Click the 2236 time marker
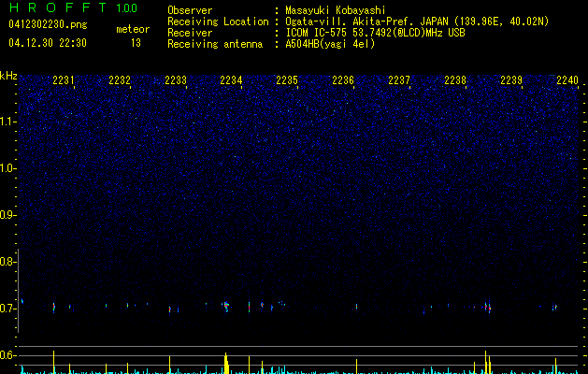This screenshot has height=374, width=588. [343, 80]
